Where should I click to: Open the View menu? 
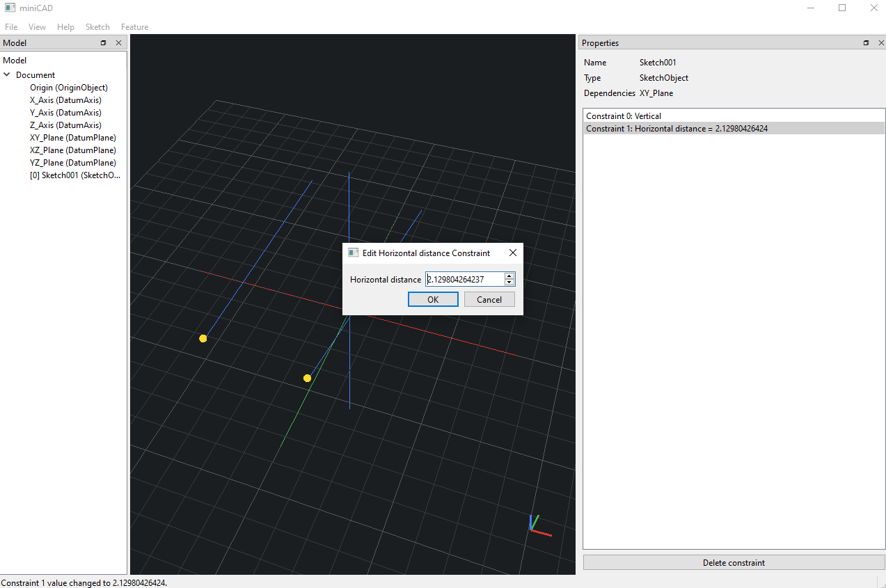point(37,27)
